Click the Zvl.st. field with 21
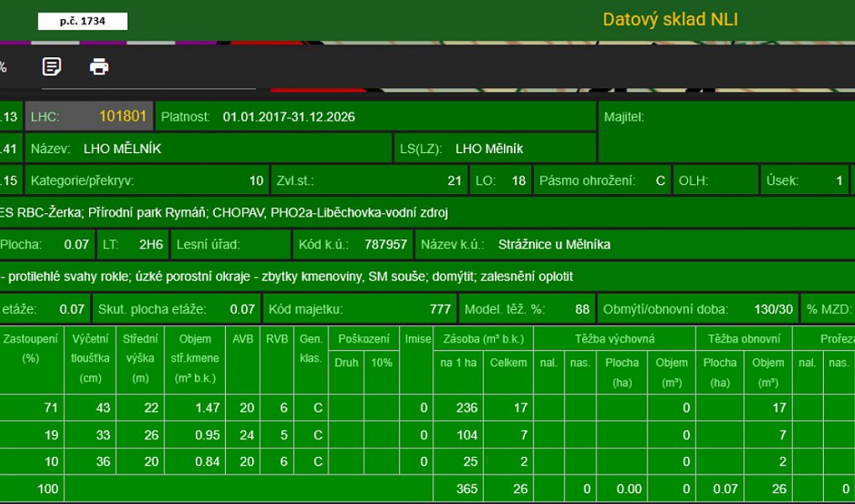The image size is (855, 504). (370, 181)
